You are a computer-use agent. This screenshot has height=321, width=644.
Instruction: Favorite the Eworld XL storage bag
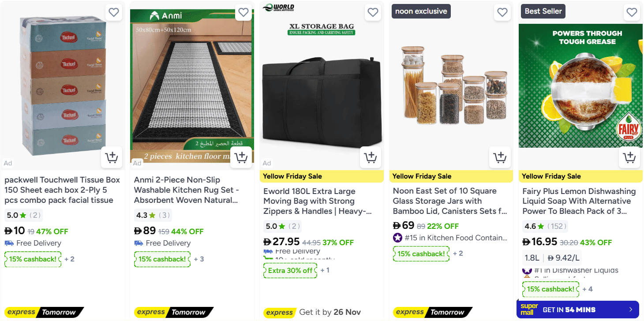tap(373, 12)
